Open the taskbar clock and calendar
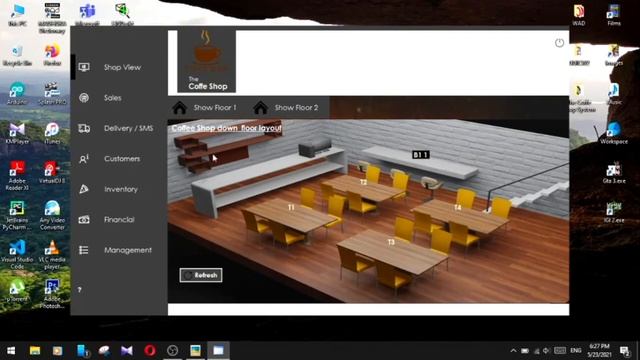This screenshot has width=640, height=360. point(599,351)
